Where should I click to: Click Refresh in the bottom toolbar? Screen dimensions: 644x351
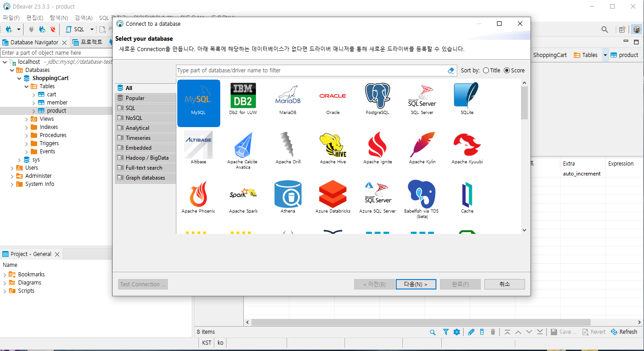[x=624, y=332]
